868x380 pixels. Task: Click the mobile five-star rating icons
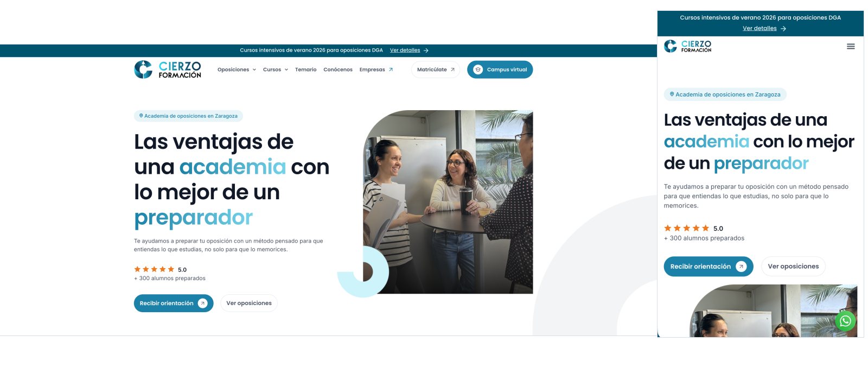click(686, 228)
